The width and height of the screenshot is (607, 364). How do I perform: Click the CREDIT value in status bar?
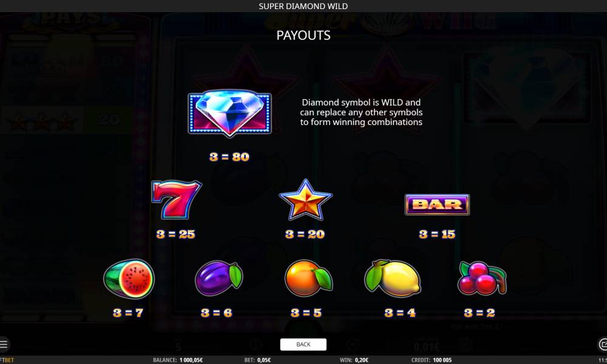(442, 360)
